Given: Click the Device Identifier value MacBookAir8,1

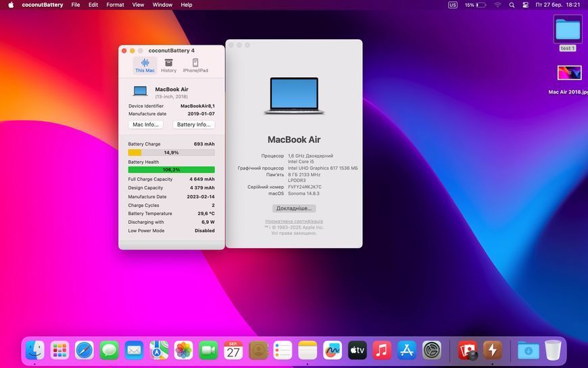Looking at the screenshot, I should click(197, 106).
